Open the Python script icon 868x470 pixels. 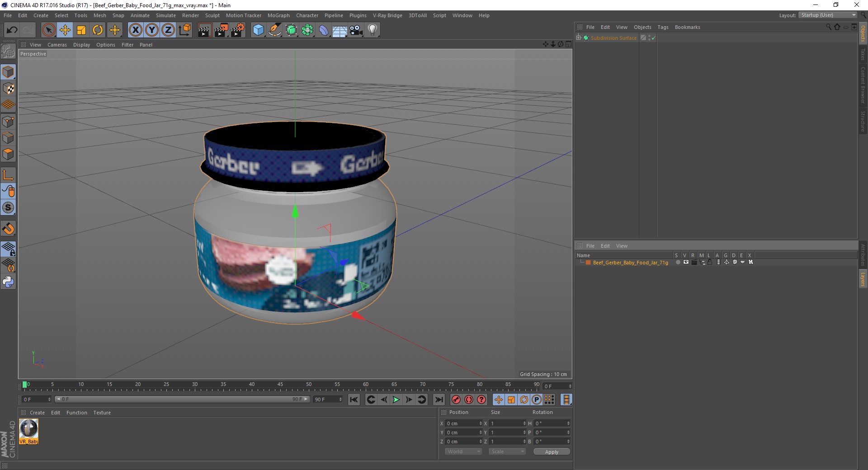coord(8,282)
